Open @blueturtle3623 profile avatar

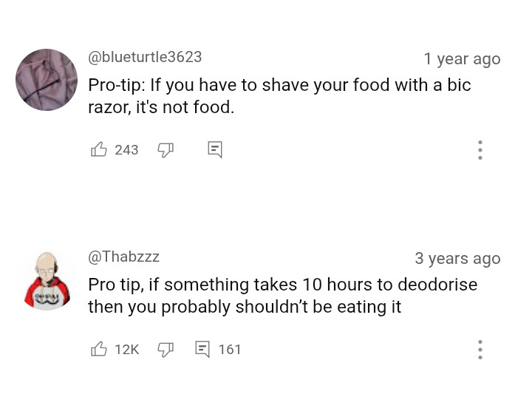pyautogui.click(x=47, y=80)
